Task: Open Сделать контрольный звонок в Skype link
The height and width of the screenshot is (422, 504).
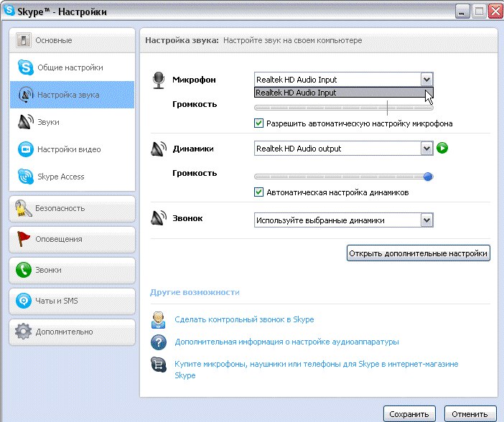Action: click(x=244, y=319)
